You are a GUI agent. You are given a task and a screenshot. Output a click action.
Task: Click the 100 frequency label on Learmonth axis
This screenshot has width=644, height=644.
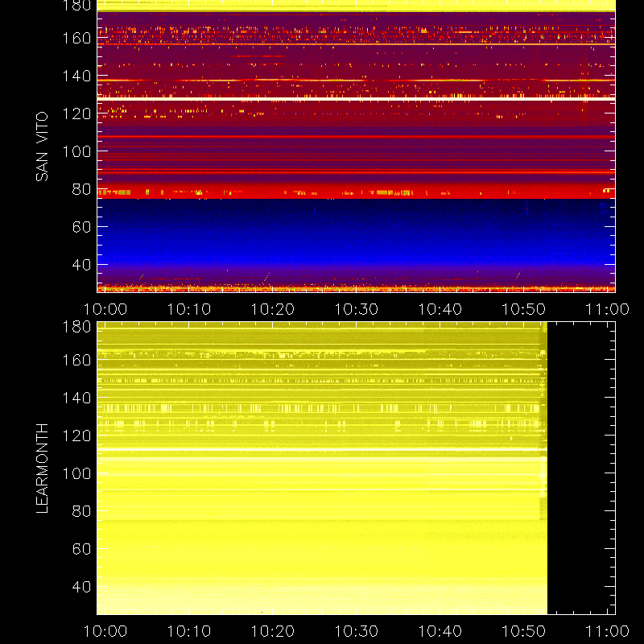76,473
